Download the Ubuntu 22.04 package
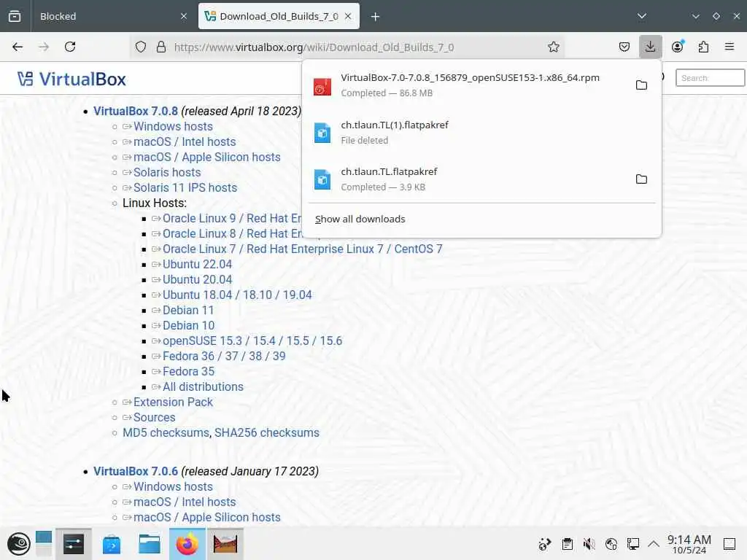Image resolution: width=747 pixels, height=560 pixels. pyautogui.click(x=197, y=264)
